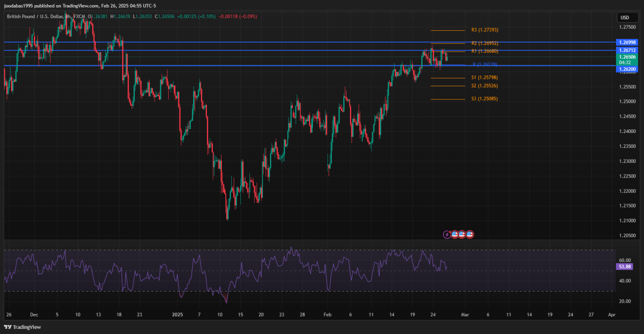This screenshot has height=334, width=644.
Task: Click the RSI value 53.88 label
Action: coord(623,267)
